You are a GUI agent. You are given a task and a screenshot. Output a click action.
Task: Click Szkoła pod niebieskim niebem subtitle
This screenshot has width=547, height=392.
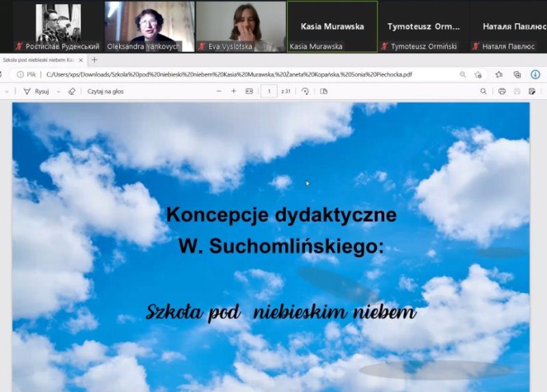tap(281, 312)
